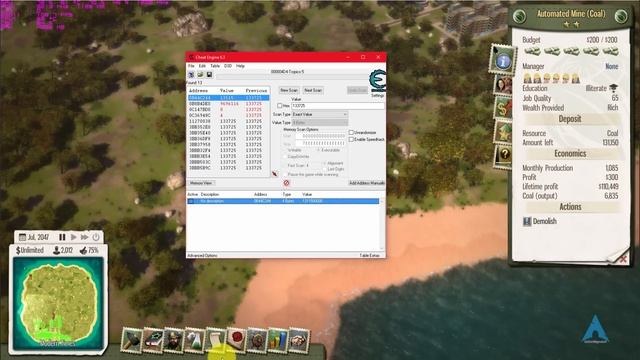640x360 pixels.
Task: Toggle the Writable checkbox
Action: 285,150
